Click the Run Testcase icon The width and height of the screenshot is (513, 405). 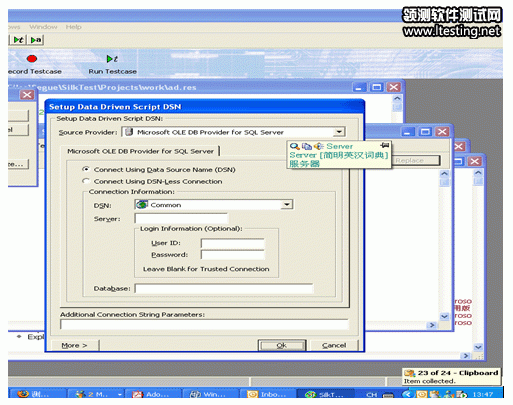(112, 59)
